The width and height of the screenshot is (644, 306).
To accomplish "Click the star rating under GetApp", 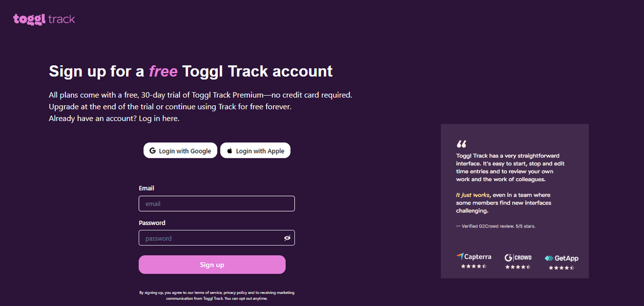I will (x=561, y=268).
